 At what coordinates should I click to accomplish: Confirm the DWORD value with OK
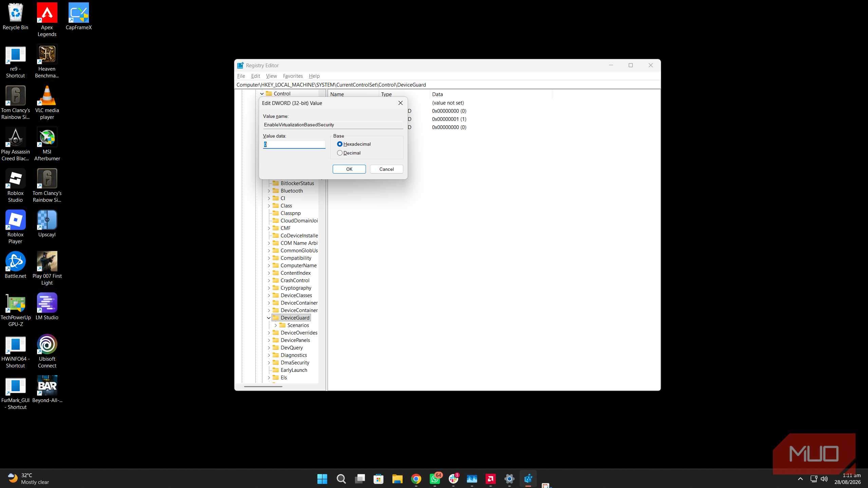click(349, 169)
